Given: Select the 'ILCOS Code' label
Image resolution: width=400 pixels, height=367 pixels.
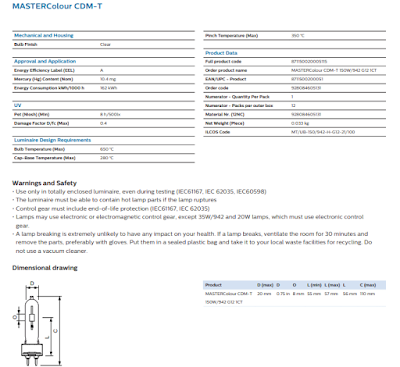Looking at the screenshot, I should pyautogui.click(x=218, y=132).
